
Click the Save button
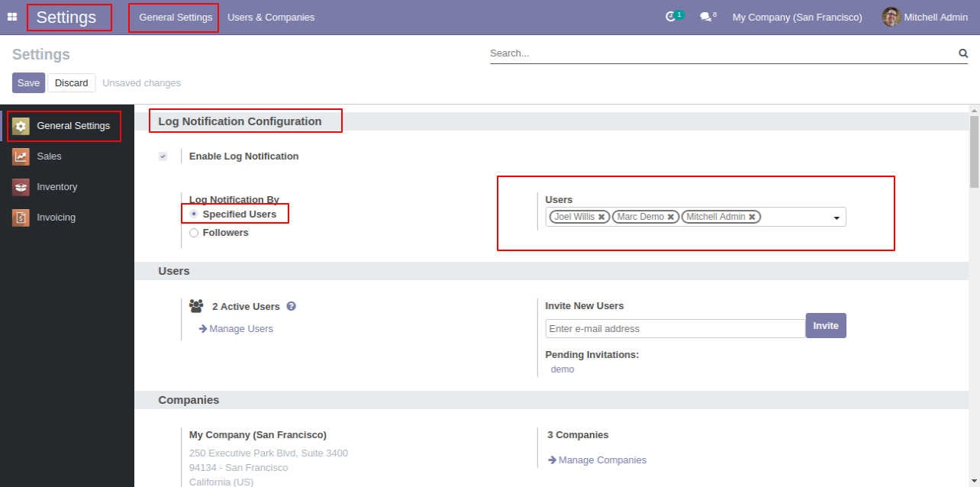28,82
